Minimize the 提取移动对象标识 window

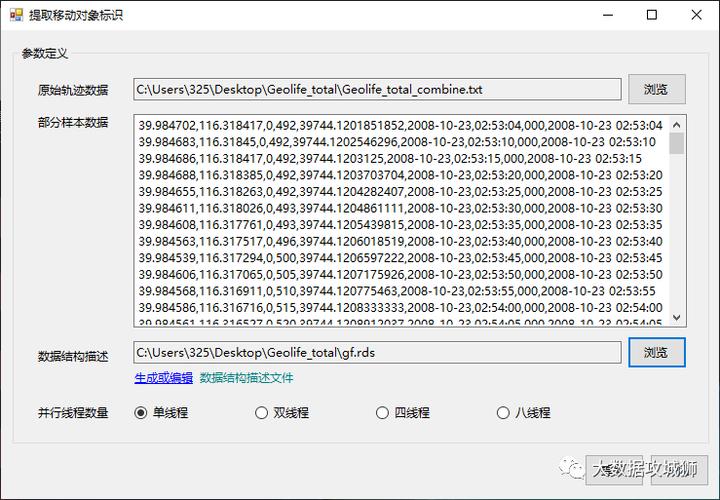(x=608, y=15)
